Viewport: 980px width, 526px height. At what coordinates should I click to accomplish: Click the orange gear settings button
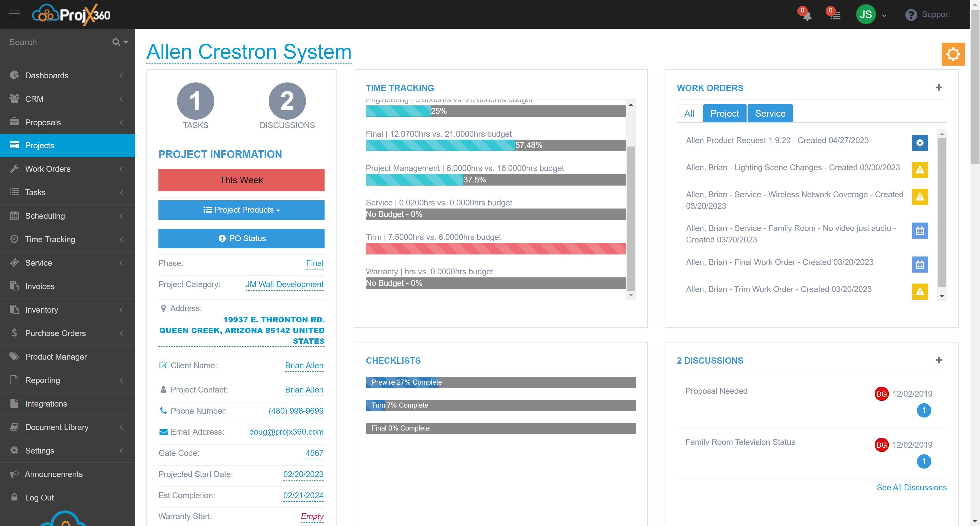[x=953, y=54]
